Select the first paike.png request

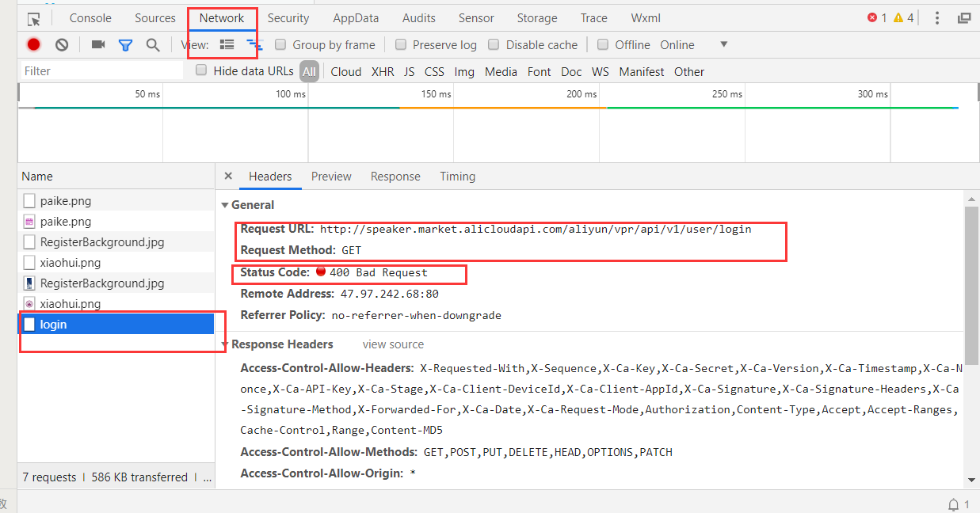click(116, 201)
